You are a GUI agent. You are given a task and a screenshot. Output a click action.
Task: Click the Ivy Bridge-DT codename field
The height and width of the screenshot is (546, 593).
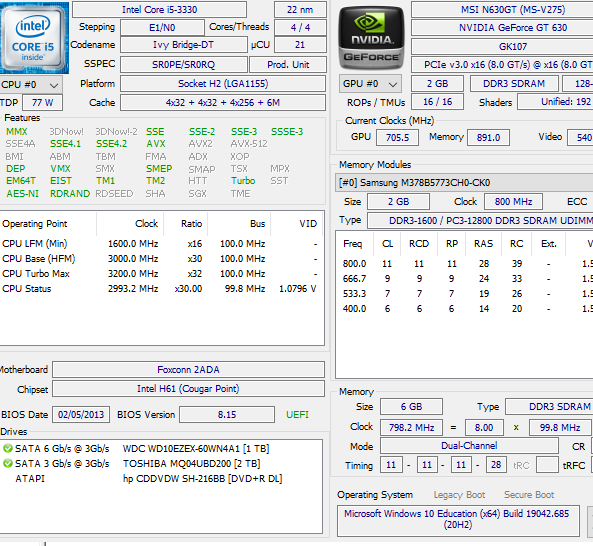click(x=183, y=45)
